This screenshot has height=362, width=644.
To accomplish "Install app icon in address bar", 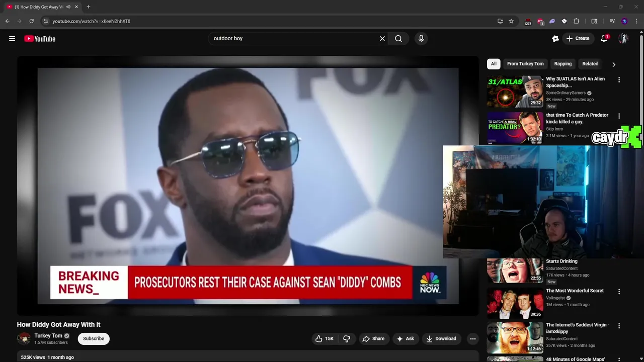I will coord(500,21).
